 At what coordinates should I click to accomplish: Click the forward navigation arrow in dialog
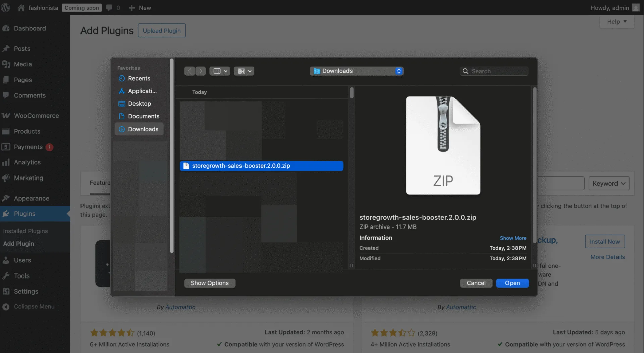[x=201, y=71]
